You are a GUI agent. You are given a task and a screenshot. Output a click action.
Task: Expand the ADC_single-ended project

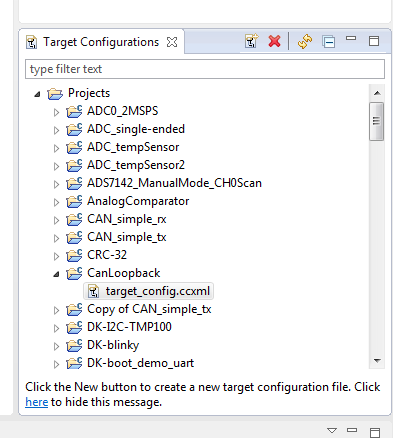coord(56,130)
